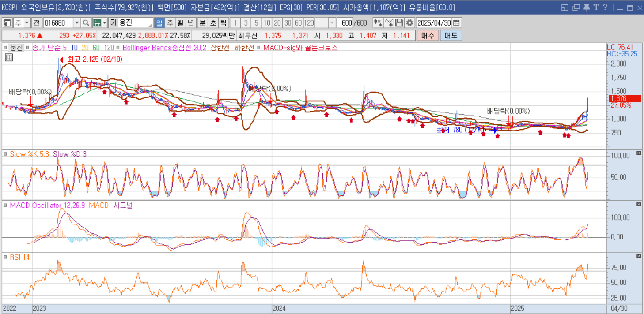Click the stock code field 016880

pyautogui.click(x=58, y=23)
